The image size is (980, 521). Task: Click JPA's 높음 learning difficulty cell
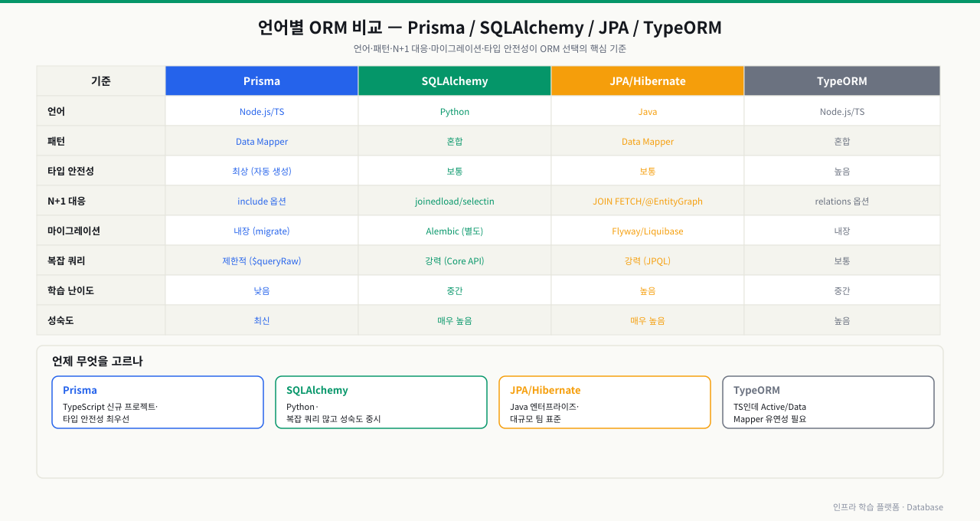(x=648, y=290)
